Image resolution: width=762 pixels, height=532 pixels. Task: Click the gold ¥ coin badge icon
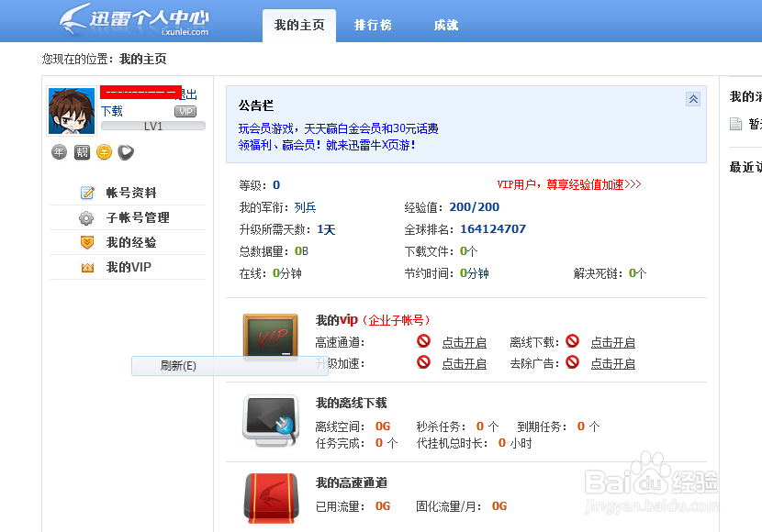pyautogui.click(x=104, y=152)
